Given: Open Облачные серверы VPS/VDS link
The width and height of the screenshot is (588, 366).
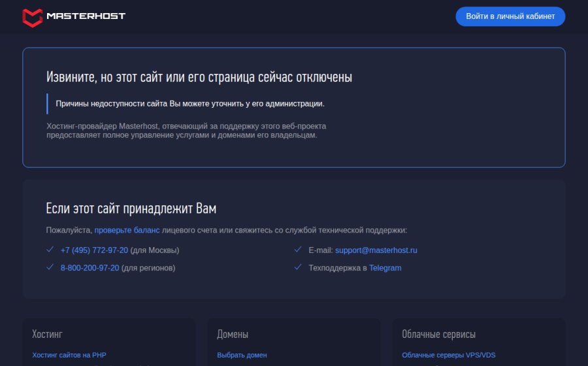Looking at the screenshot, I should pos(448,355).
